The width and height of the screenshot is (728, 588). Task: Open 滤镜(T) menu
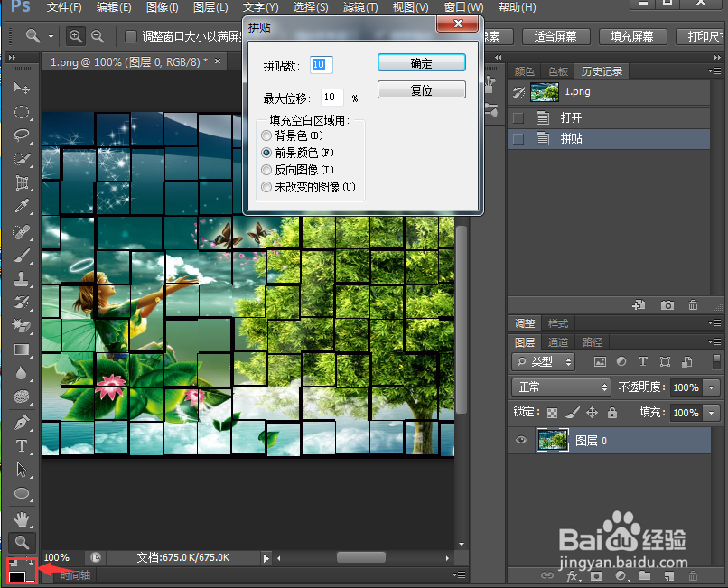(x=360, y=7)
